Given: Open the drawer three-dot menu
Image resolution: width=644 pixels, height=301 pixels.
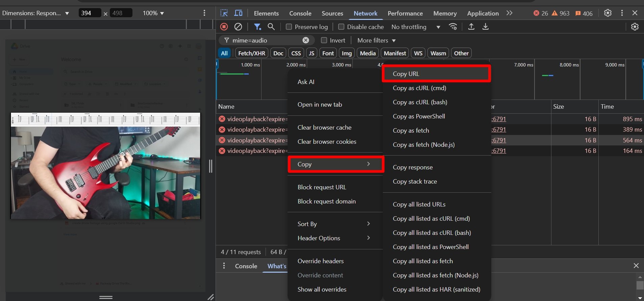Looking at the screenshot, I should 224,266.
